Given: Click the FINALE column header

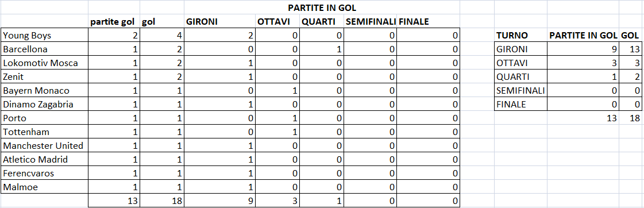Looking at the screenshot, I should point(429,22).
